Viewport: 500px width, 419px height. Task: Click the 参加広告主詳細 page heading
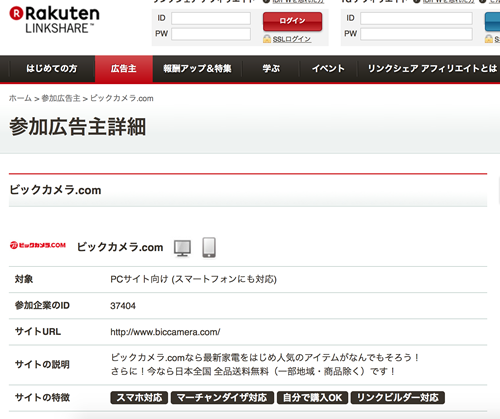(77, 127)
